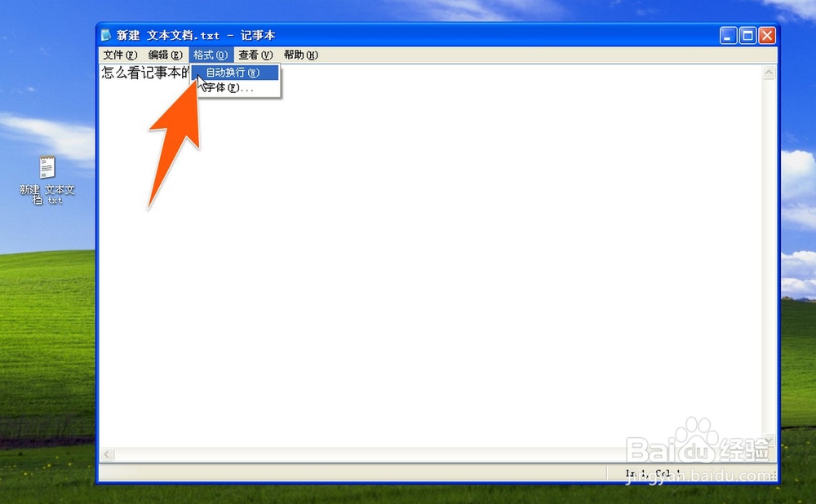Open the 编辑(E) menu

pyautogui.click(x=165, y=55)
